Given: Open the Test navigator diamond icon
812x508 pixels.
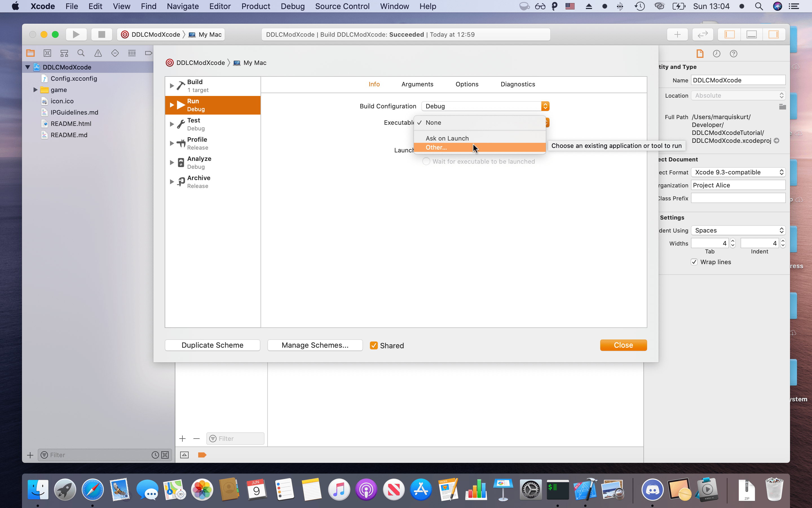Looking at the screenshot, I should click(115, 53).
